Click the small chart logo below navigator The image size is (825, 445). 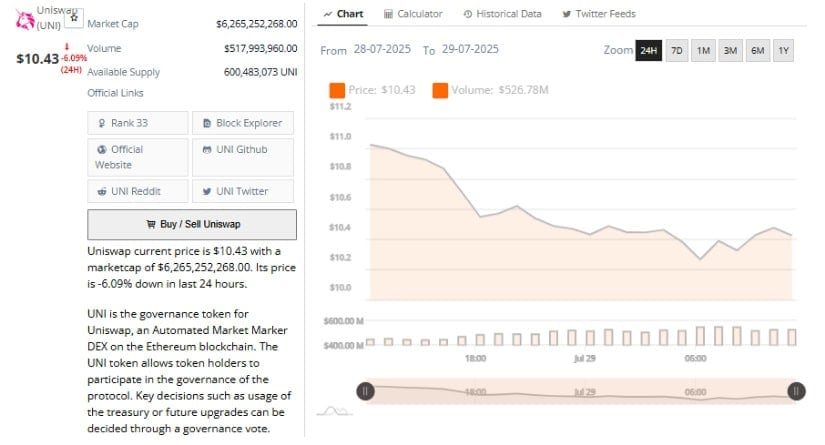[335, 411]
